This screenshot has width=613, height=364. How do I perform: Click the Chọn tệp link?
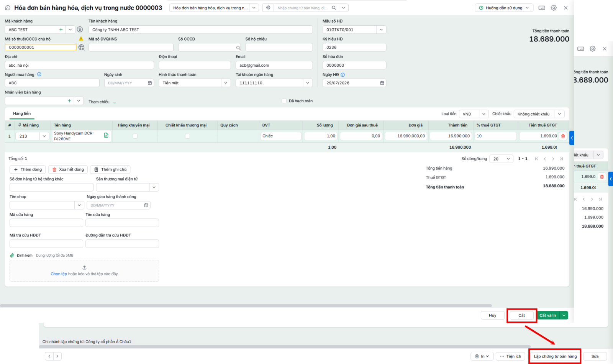point(59,274)
